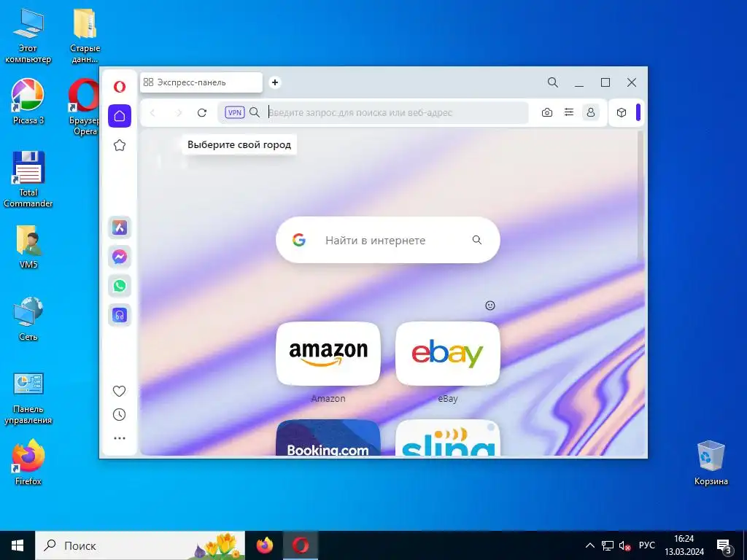This screenshot has width=747, height=560.
Task: Open the Bookmarks star in sidebar
Action: pyautogui.click(x=120, y=145)
